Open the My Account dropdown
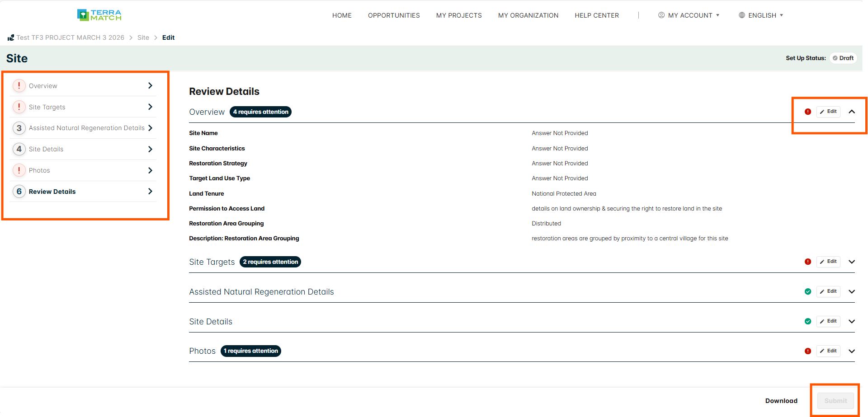 coord(689,15)
